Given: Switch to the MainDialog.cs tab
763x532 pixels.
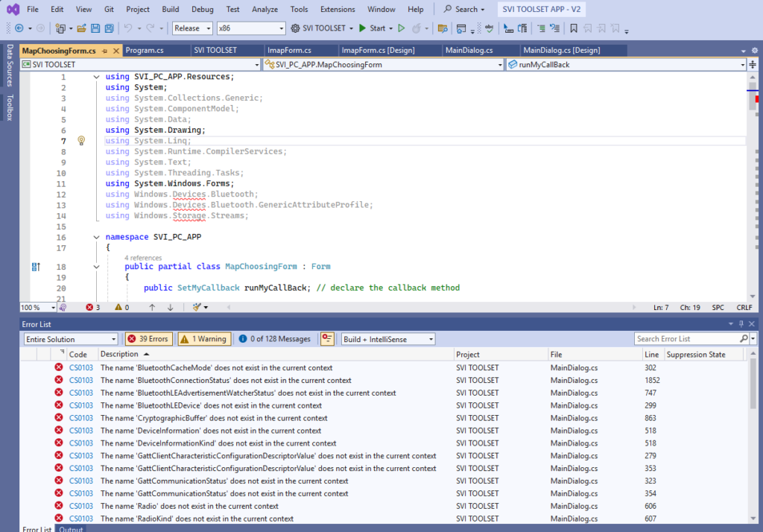Looking at the screenshot, I should pos(468,50).
